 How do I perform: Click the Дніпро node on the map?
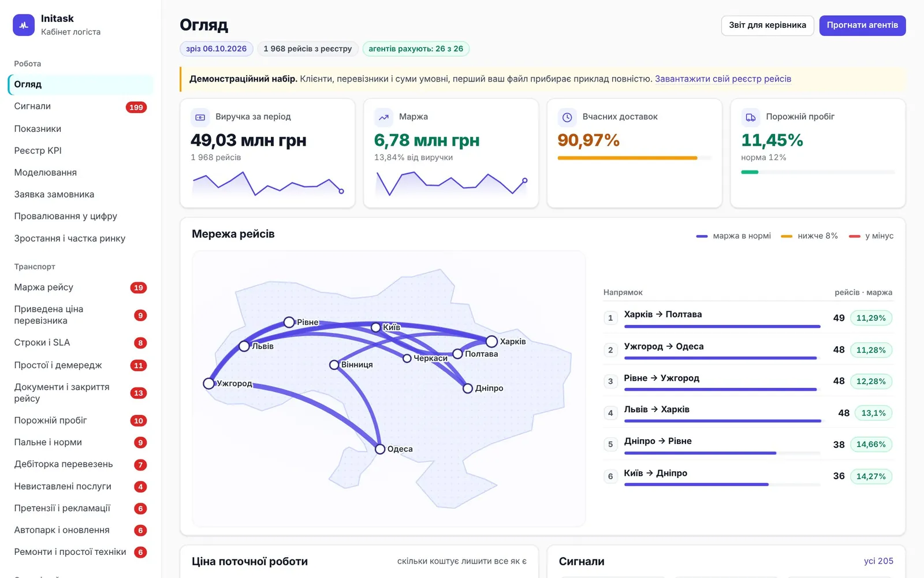468,388
